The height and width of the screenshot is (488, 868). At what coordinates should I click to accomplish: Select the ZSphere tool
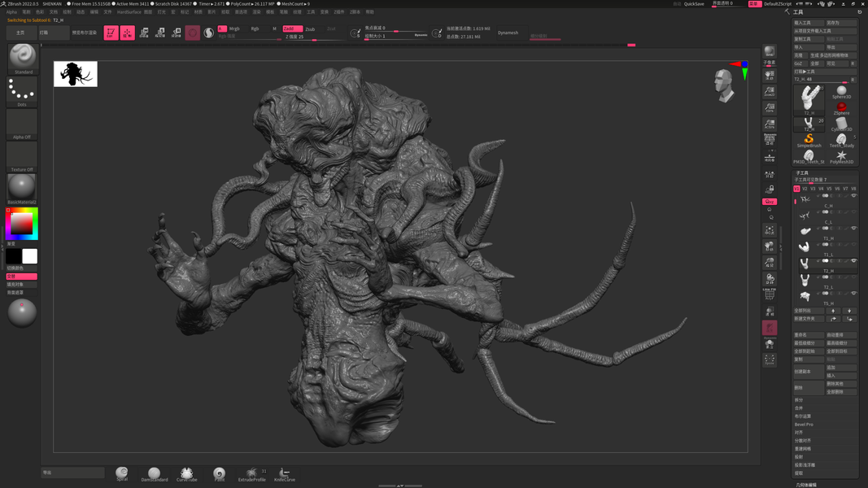coord(841,106)
